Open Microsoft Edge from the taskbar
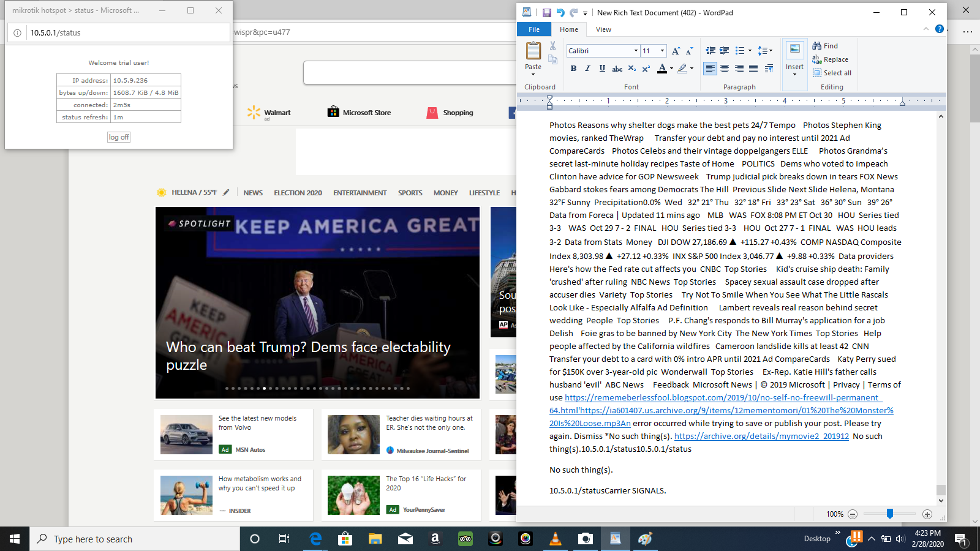Viewport: 980px width, 551px height. 315,539
